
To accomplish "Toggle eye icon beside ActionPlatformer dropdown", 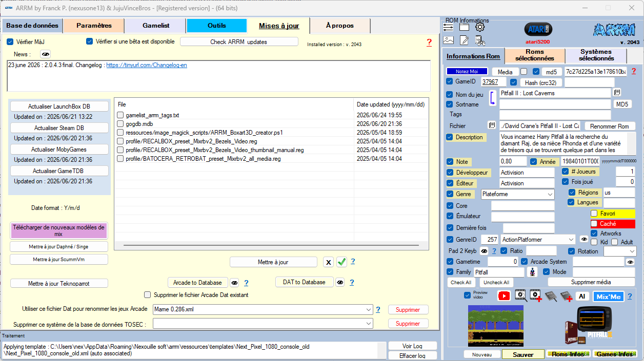I will point(583,239).
